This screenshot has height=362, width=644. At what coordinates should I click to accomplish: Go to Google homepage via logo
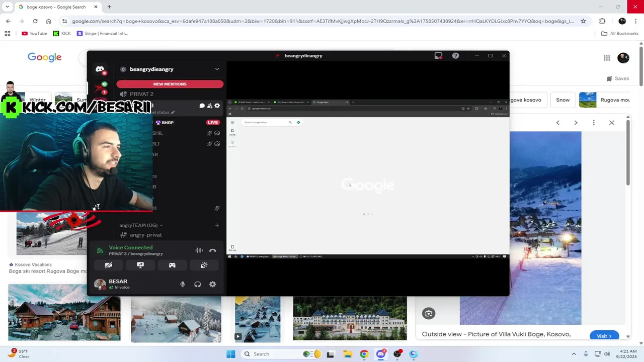pos(44,57)
